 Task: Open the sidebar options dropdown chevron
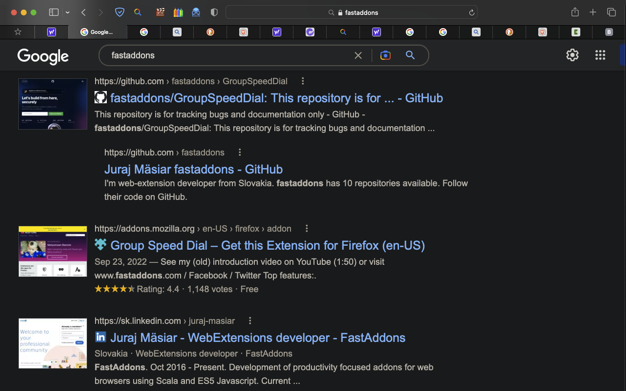point(67,12)
